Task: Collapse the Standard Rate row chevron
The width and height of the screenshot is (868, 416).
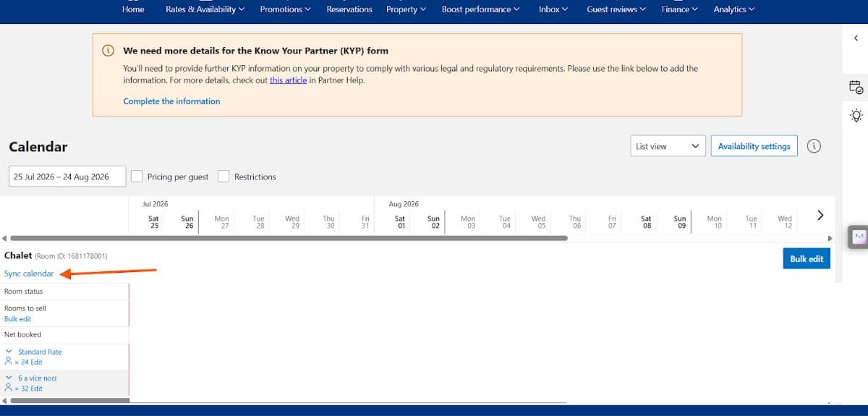Action: [9, 352]
